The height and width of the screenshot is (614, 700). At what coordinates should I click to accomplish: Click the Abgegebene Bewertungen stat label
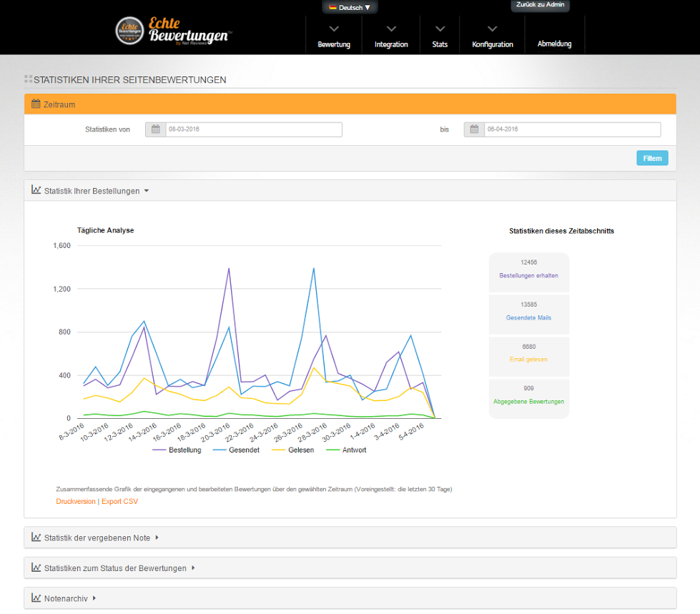click(x=528, y=402)
